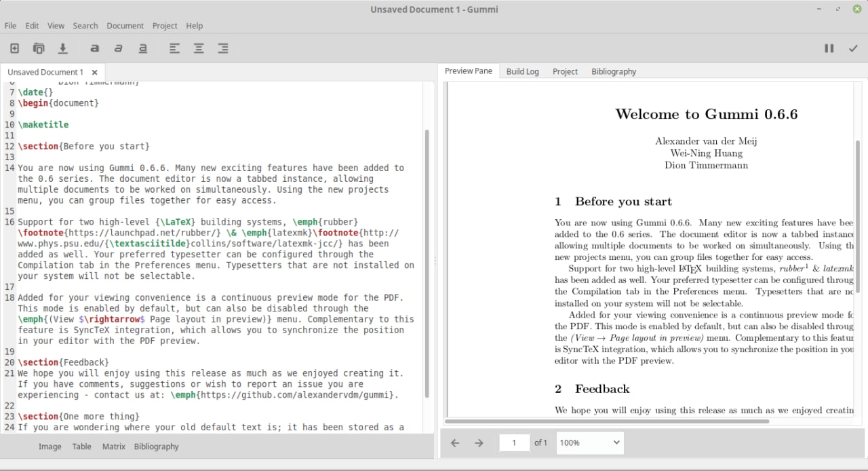Screen dimensions: 868x471
Task: Create a new document with toolbar icon
Action: (14, 48)
